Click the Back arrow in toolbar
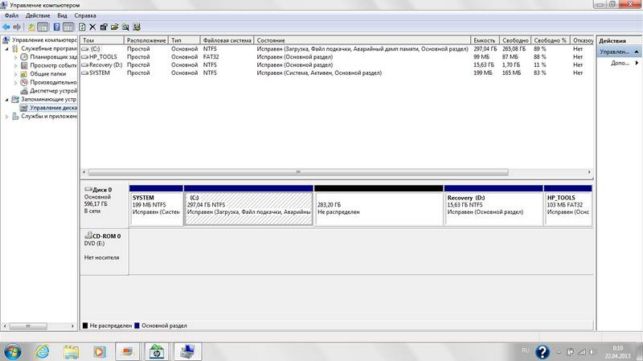This screenshot has height=361, width=643. (6, 27)
